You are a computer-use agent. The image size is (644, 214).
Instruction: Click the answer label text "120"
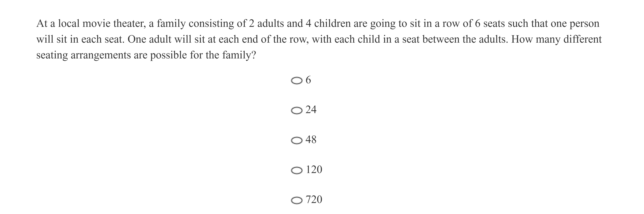(314, 170)
